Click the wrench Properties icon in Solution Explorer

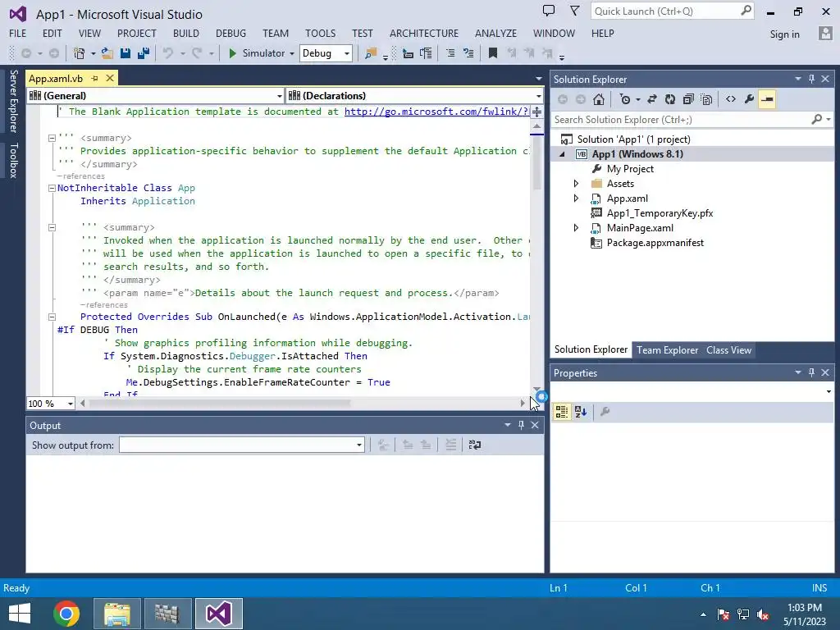(x=749, y=99)
